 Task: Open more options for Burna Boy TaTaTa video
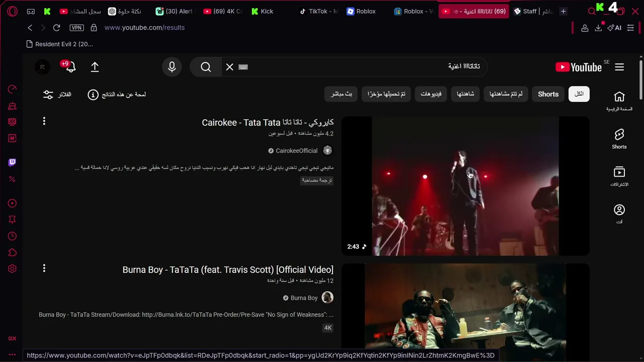click(x=44, y=268)
